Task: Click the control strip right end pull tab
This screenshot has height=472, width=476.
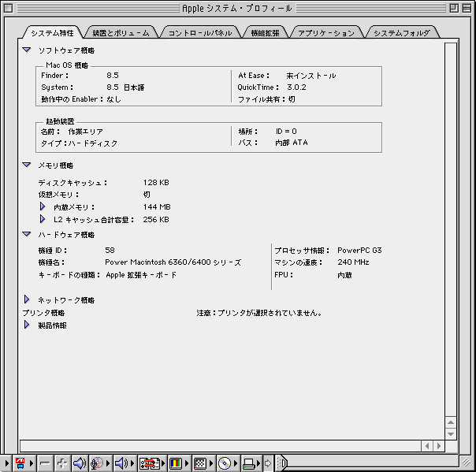Action: point(281,463)
